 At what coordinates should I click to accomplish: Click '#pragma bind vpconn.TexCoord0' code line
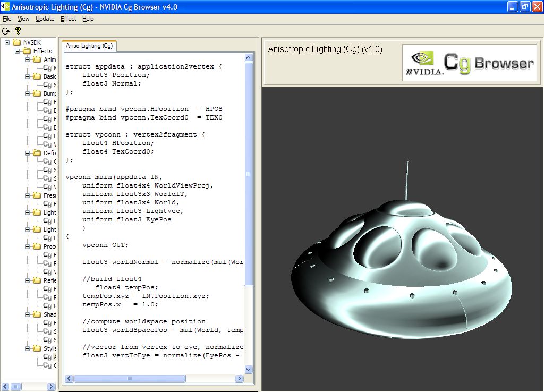tap(143, 117)
